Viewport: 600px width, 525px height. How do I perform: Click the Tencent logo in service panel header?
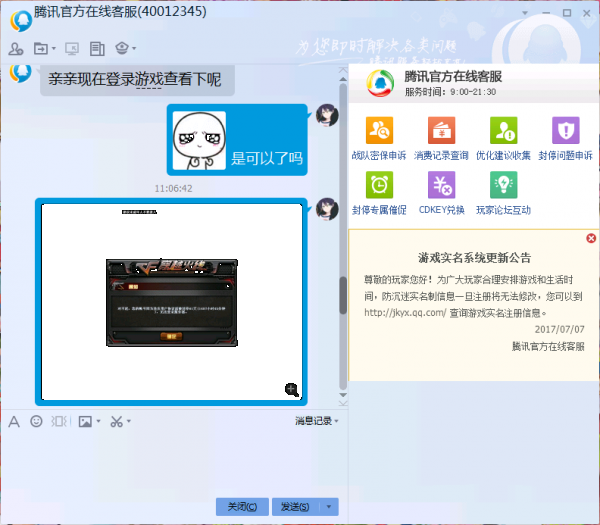coord(380,83)
